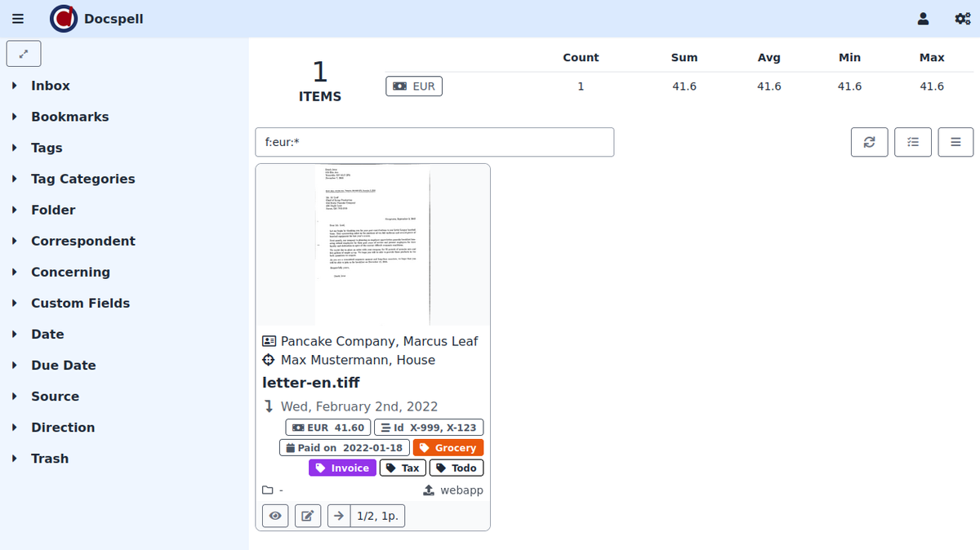Preview the document with eye icon
The width and height of the screenshot is (980, 550).
coord(275,516)
